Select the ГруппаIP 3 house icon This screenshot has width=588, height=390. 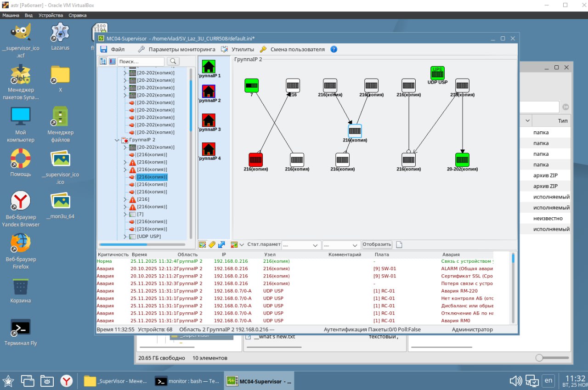(x=209, y=120)
